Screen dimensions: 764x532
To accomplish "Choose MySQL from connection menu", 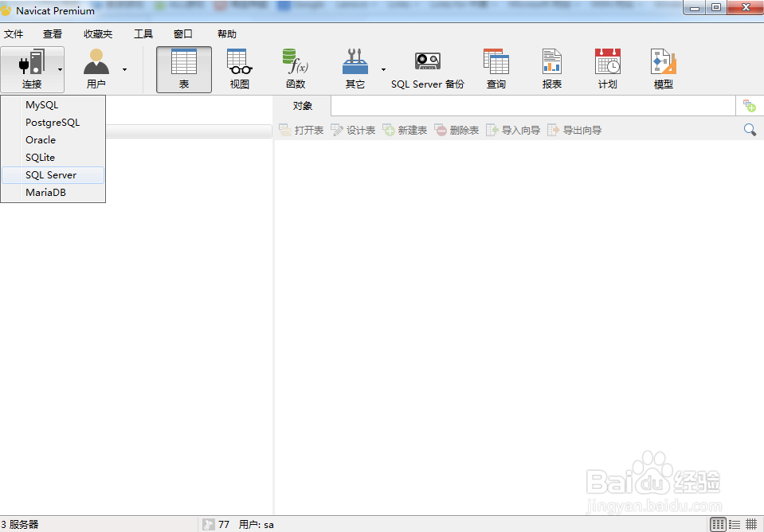I will click(53, 105).
